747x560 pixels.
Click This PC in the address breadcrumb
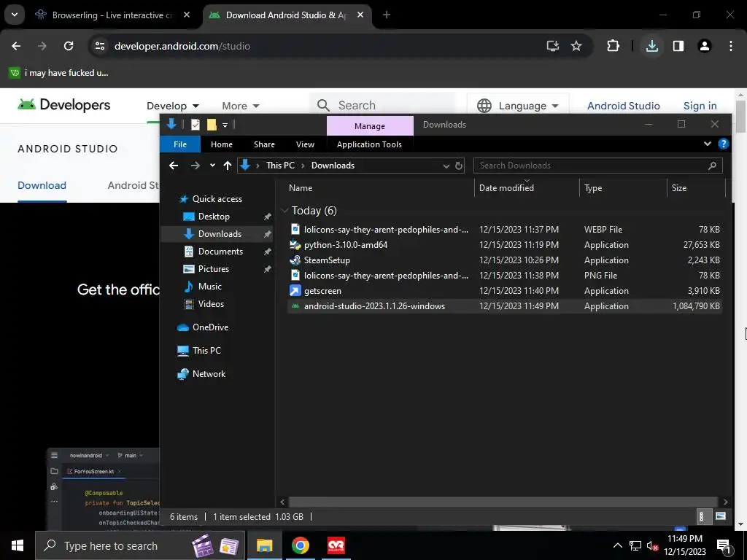[x=280, y=166]
